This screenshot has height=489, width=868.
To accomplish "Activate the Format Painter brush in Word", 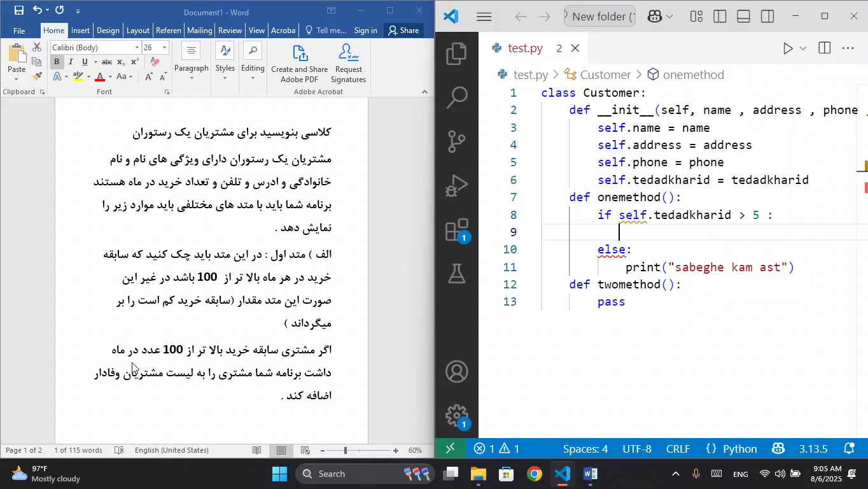I will click(x=36, y=77).
